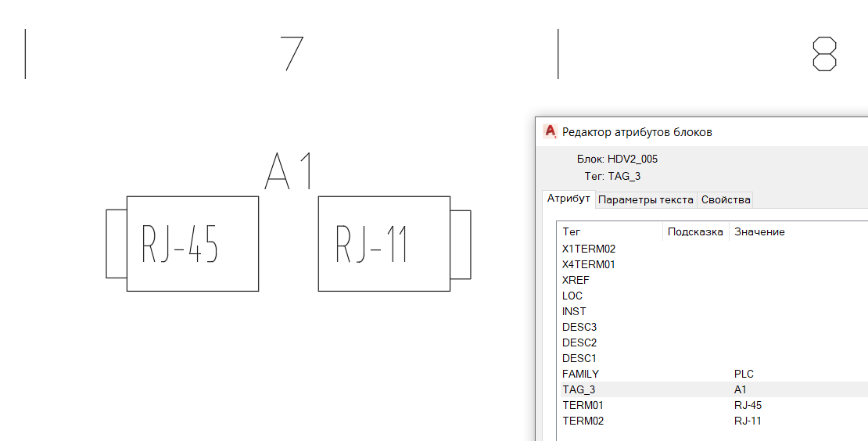Click the AutoCAD logo icon in dialog title
This screenshot has height=441, width=868.
(551, 131)
